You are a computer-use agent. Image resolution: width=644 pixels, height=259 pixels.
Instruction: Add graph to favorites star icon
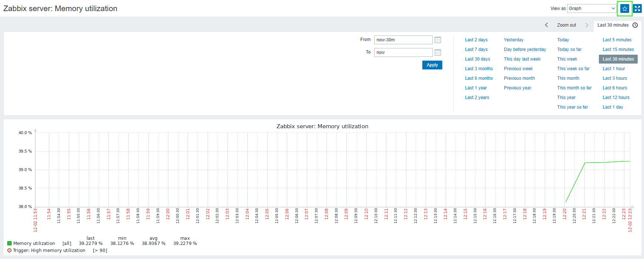point(625,8)
